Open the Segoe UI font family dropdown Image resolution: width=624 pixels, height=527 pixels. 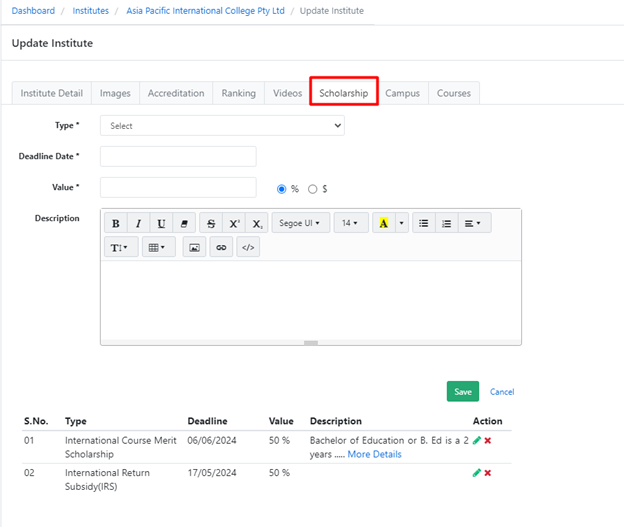(x=299, y=224)
